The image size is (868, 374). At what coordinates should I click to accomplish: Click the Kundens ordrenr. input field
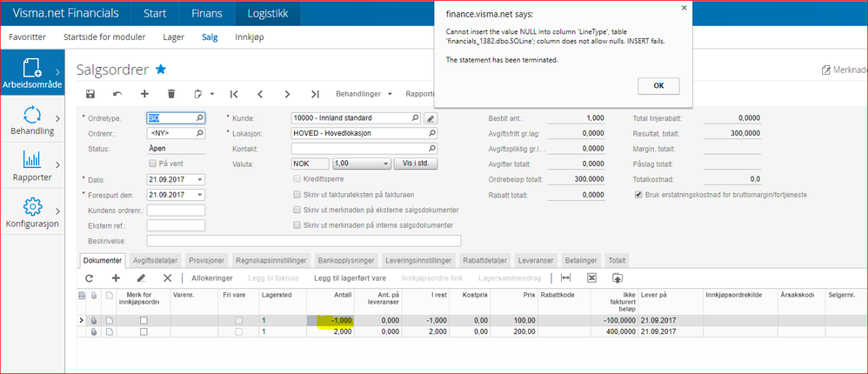click(x=176, y=210)
